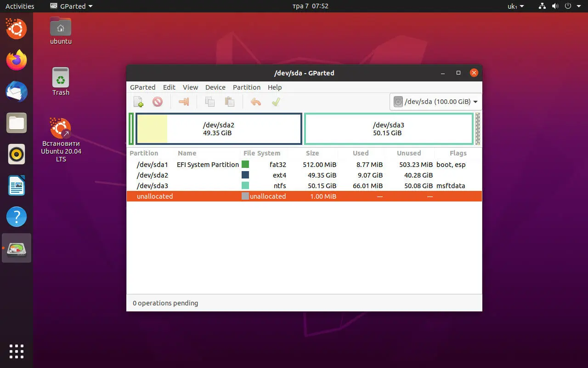Click the Paste partition toolbar icon
Image resolution: width=588 pixels, height=368 pixels.
pyautogui.click(x=229, y=102)
